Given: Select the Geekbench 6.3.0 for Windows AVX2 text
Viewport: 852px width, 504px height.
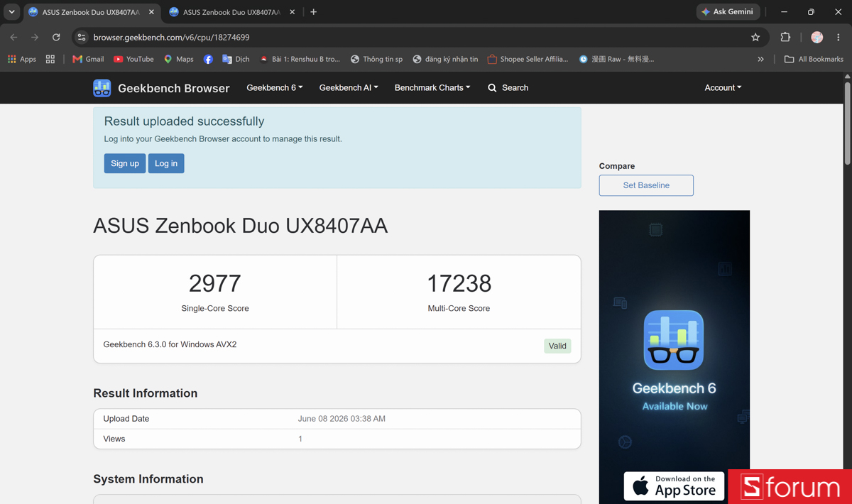Looking at the screenshot, I should point(170,344).
